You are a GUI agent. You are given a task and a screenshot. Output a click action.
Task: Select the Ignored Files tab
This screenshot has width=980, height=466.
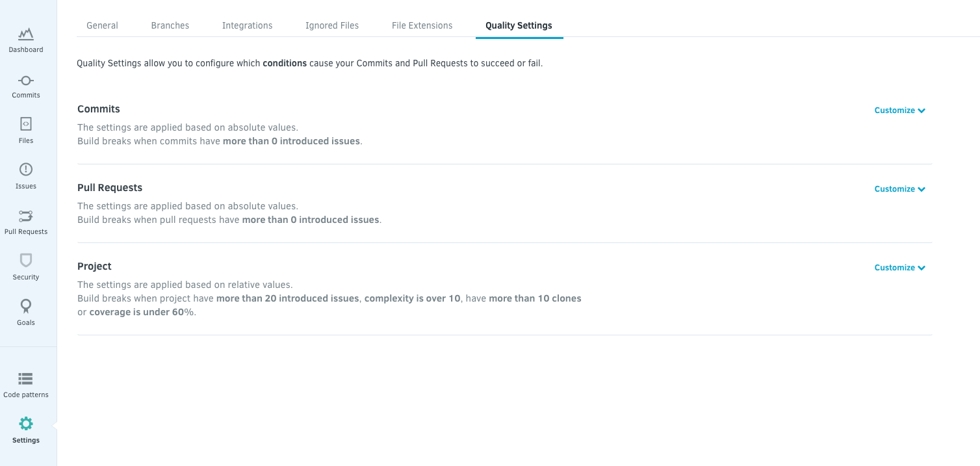[x=332, y=25]
